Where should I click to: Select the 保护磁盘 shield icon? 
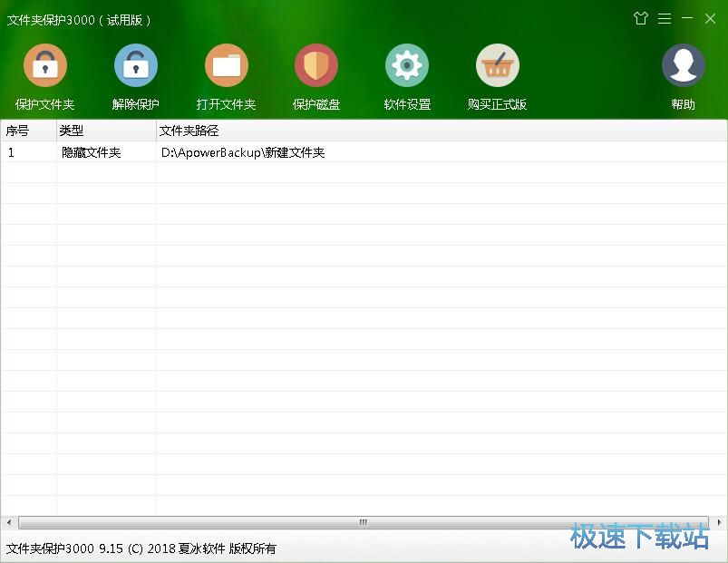316,65
